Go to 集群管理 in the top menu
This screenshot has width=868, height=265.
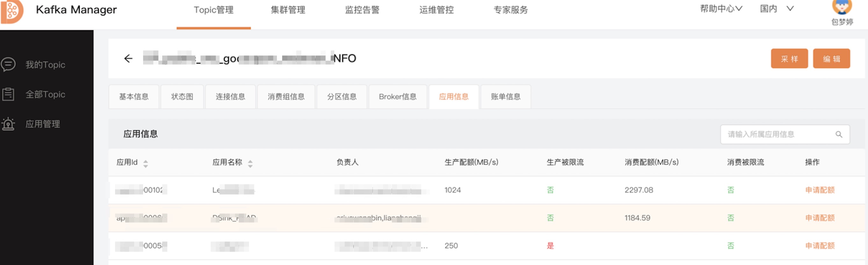[288, 10]
